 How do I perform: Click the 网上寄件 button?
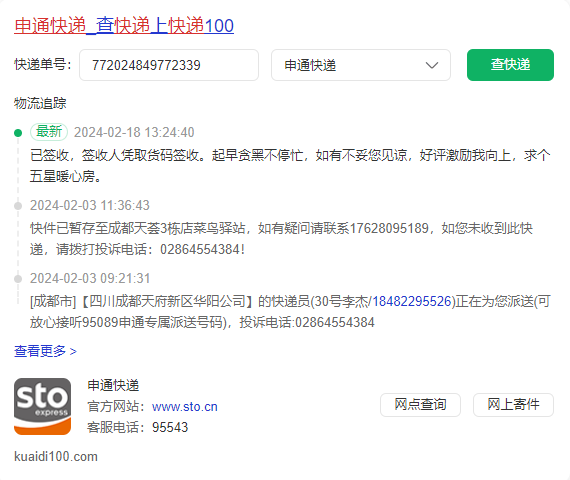pyautogui.click(x=513, y=405)
